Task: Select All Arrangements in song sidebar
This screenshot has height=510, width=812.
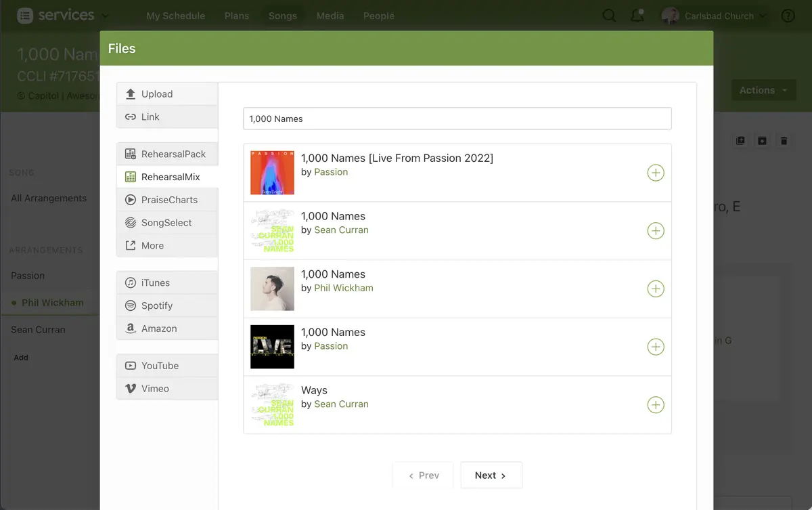Action: coord(49,198)
